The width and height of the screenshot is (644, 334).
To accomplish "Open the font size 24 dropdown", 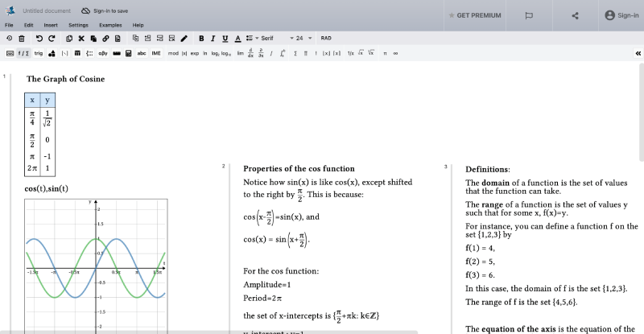I will point(304,38).
